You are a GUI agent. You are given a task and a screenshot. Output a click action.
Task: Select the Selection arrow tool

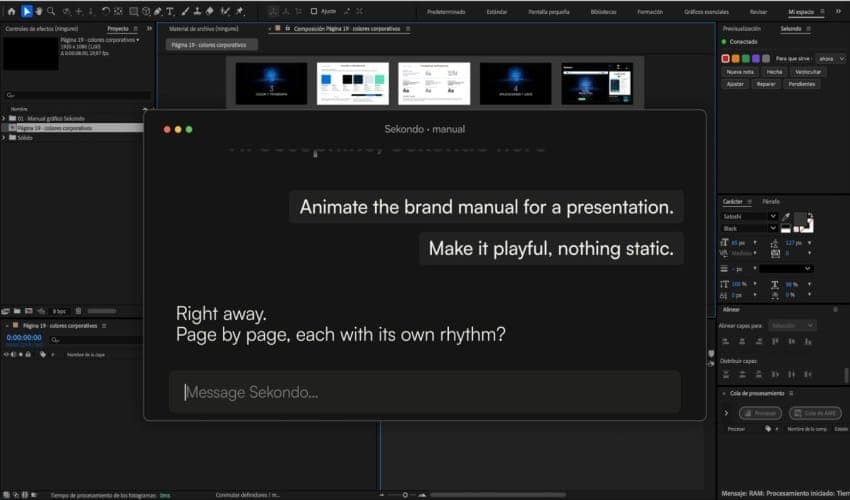[x=26, y=11]
